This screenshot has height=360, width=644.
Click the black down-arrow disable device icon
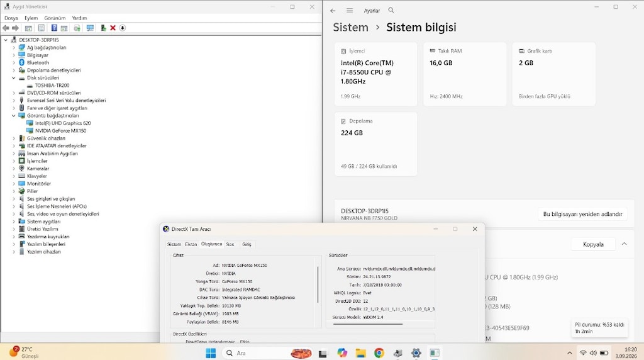pyautogui.click(x=123, y=28)
